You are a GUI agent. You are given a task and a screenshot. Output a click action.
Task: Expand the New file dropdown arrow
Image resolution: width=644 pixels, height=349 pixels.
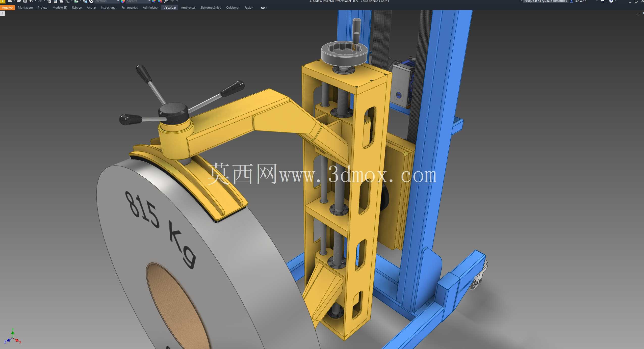(14, 1)
